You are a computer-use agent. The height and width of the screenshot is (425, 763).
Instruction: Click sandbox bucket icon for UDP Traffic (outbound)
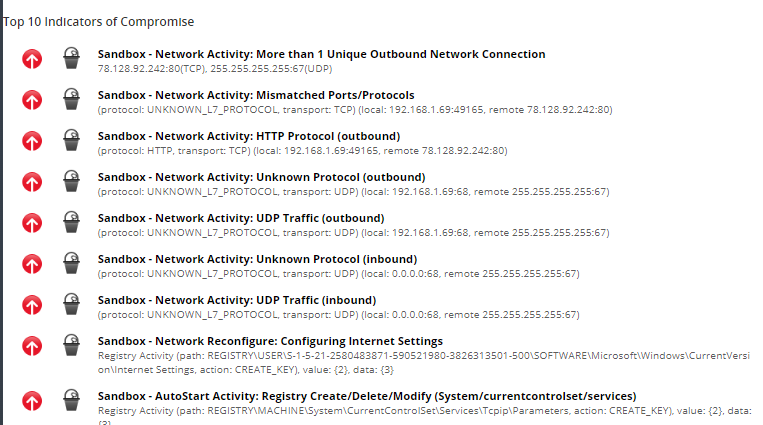pos(71,223)
